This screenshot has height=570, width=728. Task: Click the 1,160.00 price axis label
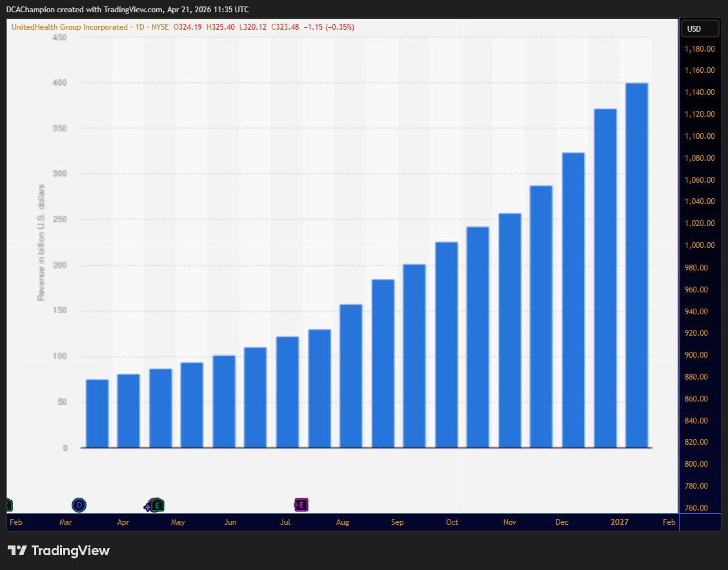700,70
